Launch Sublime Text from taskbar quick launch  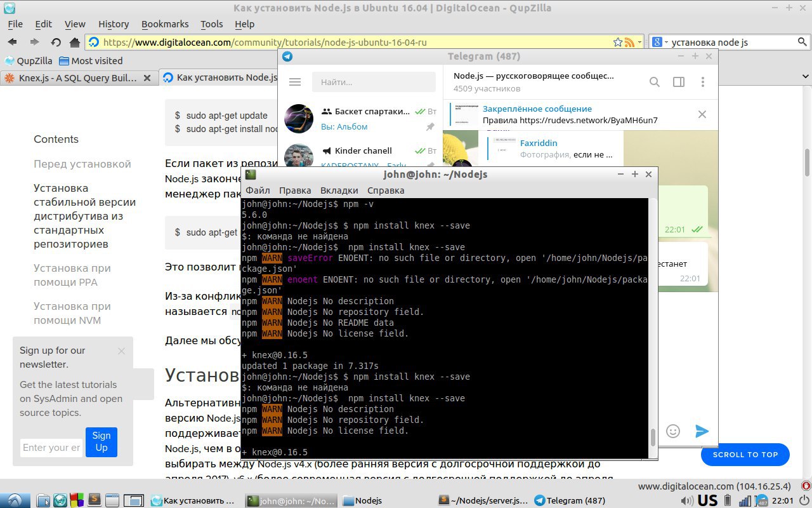tap(95, 500)
